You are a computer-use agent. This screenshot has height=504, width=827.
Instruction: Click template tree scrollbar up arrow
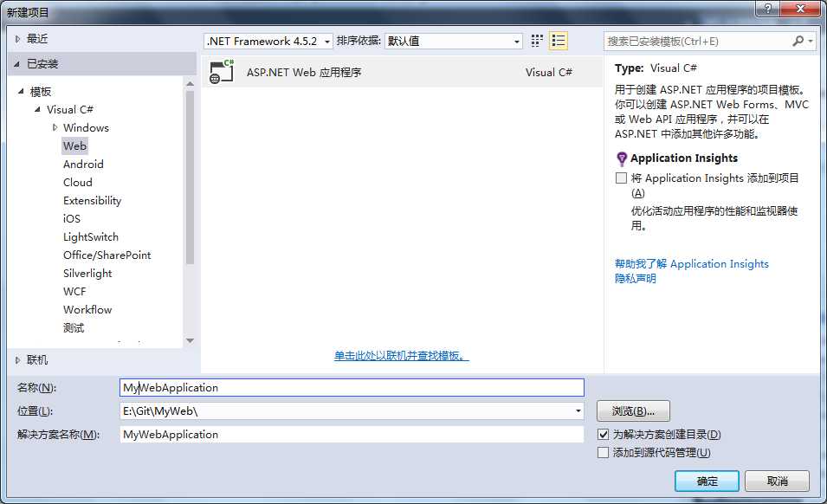191,83
